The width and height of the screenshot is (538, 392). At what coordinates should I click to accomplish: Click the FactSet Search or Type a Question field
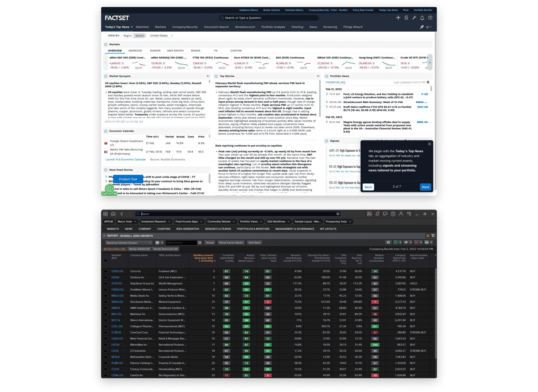pos(269,18)
